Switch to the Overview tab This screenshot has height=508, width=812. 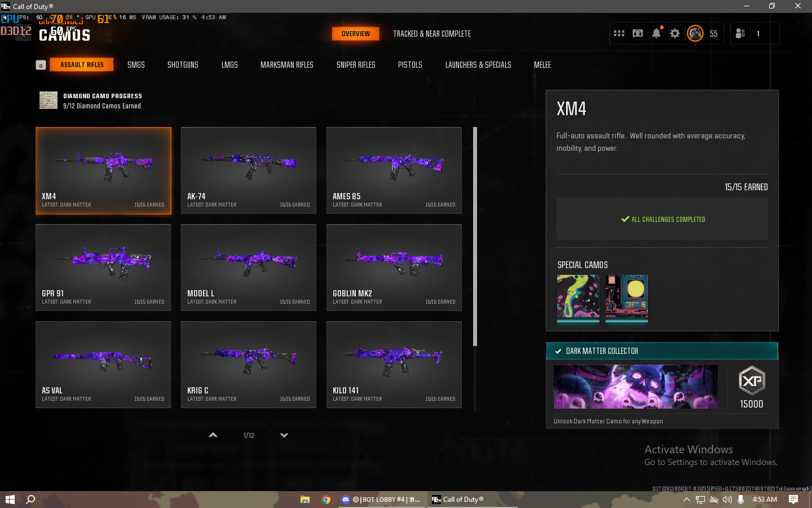pos(356,34)
